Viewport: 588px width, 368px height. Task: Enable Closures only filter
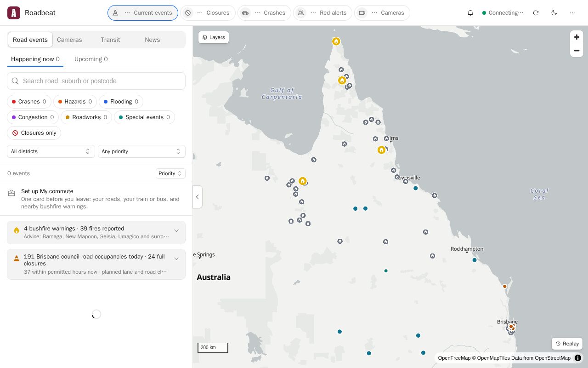[34, 133]
